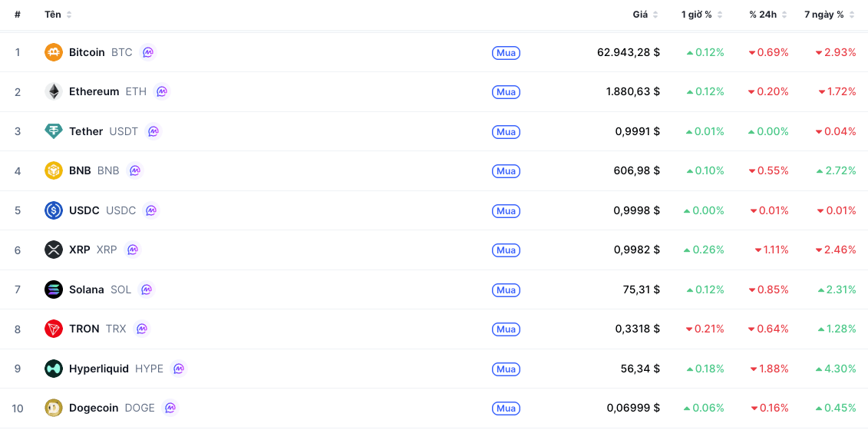Open the chat bubble icon beside SOL
The width and height of the screenshot is (868, 430).
(x=147, y=289)
